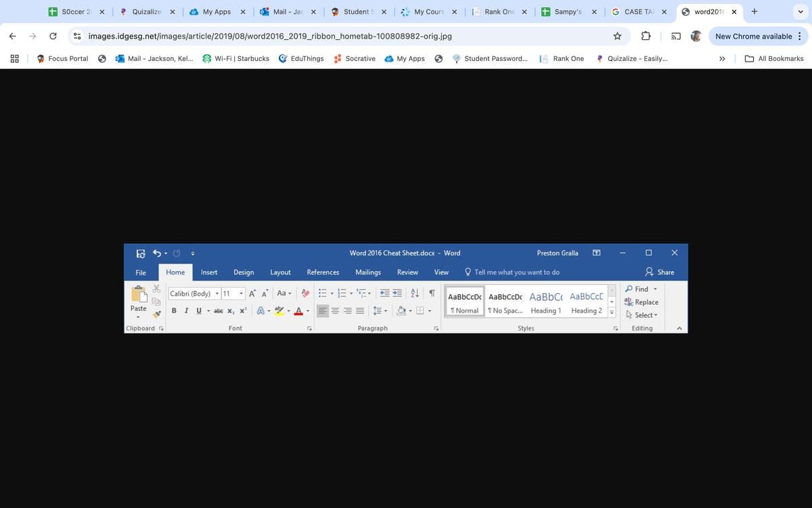Image resolution: width=812 pixels, height=508 pixels.
Task: Toggle Underline formatting
Action: click(x=199, y=311)
